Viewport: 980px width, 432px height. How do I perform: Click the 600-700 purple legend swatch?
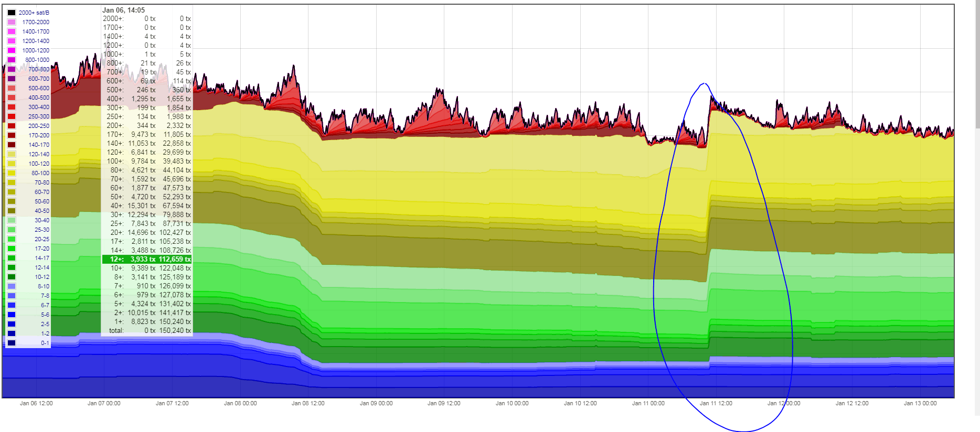click(x=12, y=79)
